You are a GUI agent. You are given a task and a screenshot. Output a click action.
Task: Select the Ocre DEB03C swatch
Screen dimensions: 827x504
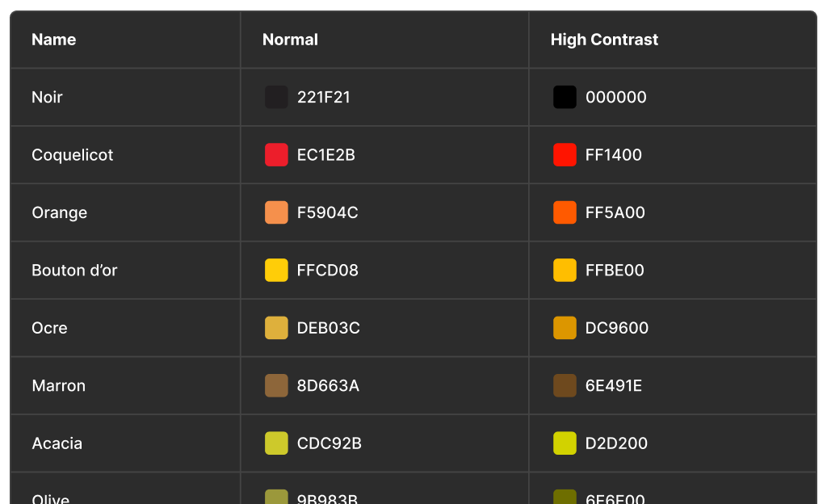tap(276, 328)
